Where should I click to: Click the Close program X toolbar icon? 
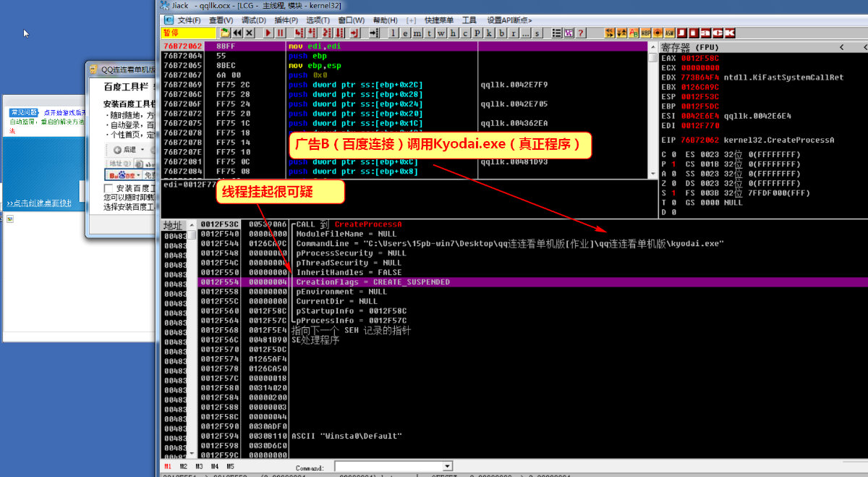coord(249,33)
